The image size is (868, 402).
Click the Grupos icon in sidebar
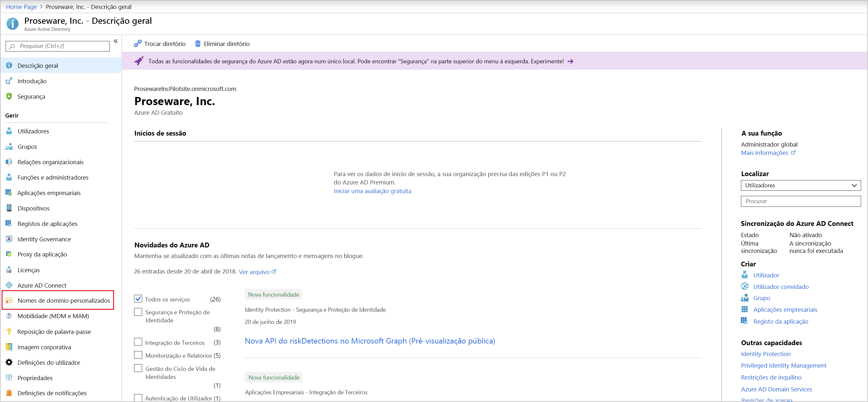tap(9, 147)
